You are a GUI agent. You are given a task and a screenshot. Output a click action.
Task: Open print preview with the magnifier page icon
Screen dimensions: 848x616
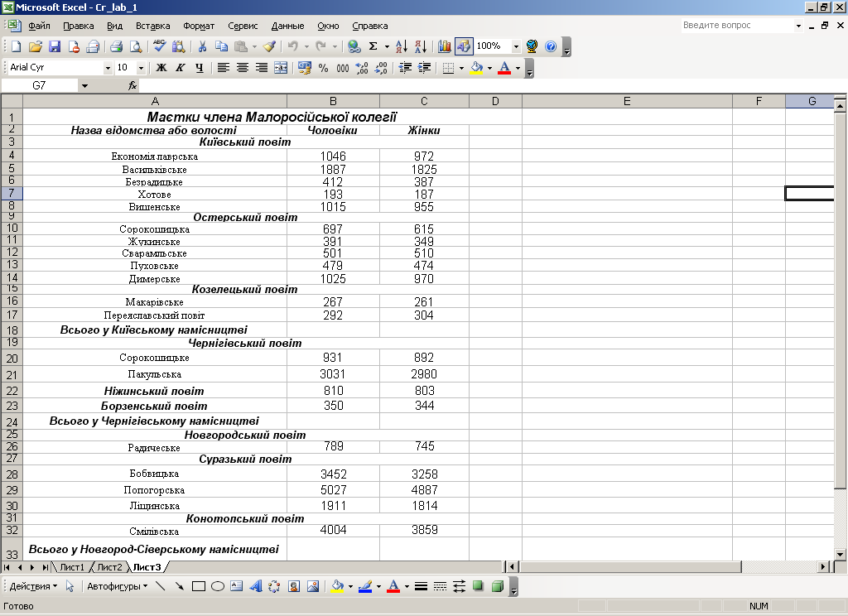[135, 46]
